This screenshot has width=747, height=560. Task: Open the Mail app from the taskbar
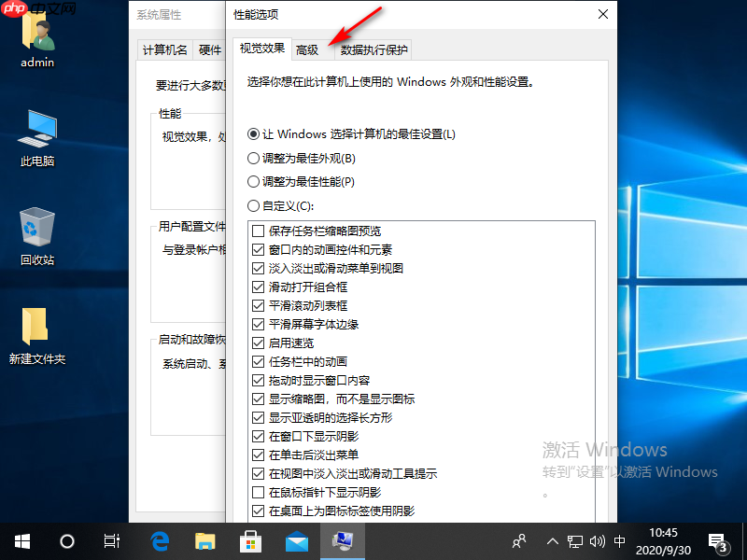[297, 541]
